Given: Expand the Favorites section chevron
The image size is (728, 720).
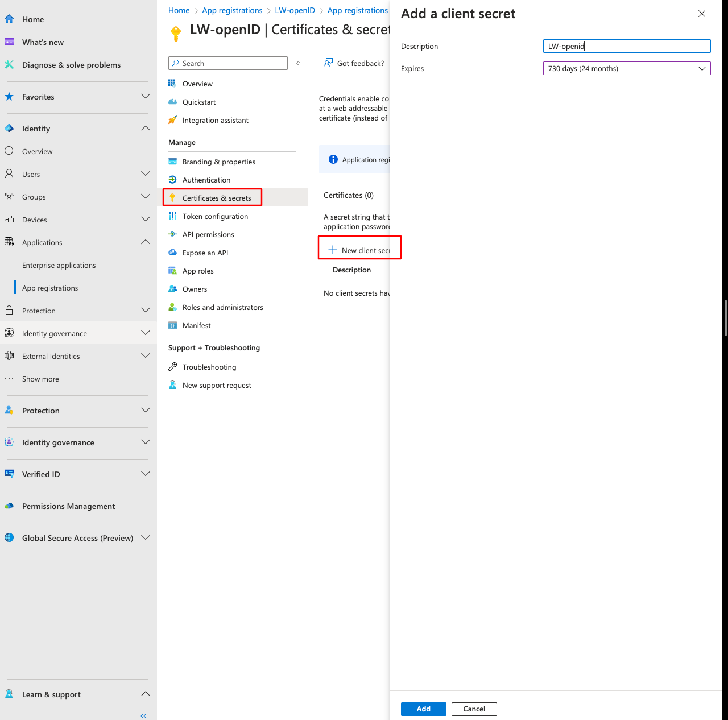Looking at the screenshot, I should pos(146,97).
